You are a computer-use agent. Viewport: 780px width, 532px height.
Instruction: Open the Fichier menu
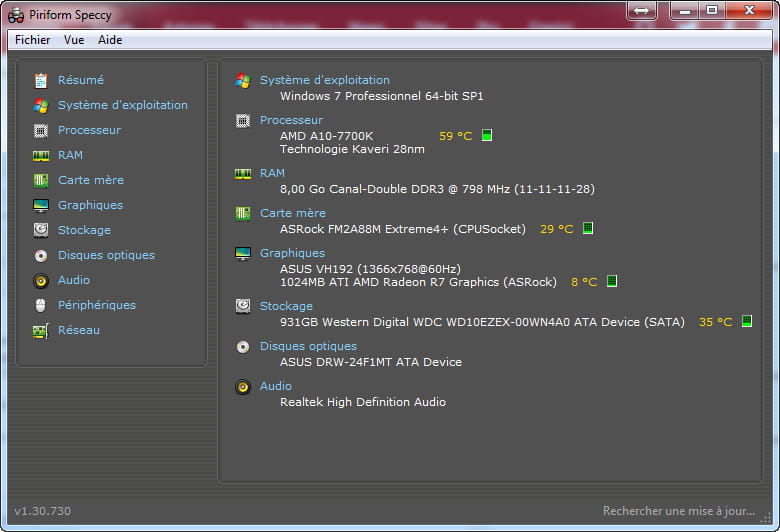[33, 40]
